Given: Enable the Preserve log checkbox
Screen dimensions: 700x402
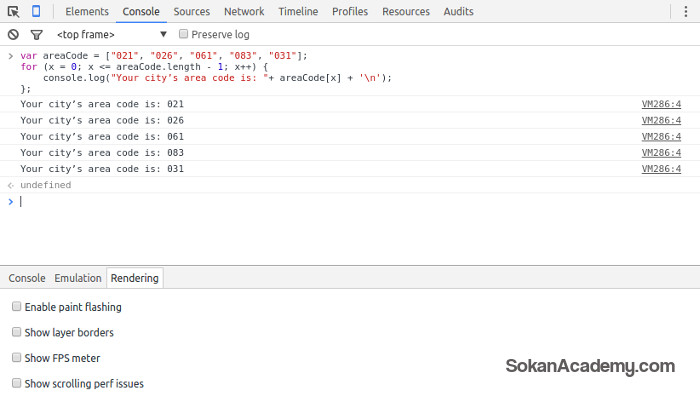Looking at the screenshot, I should (x=183, y=34).
